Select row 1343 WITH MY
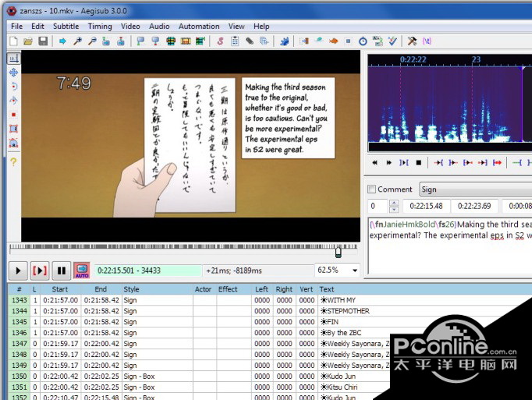Viewport: 532px width, 400px height. pos(270,300)
